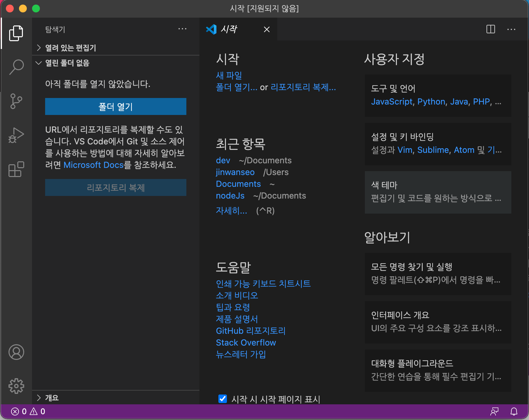Click the 리포지토리 복제... link
This screenshot has width=529, height=420.
coord(303,87)
